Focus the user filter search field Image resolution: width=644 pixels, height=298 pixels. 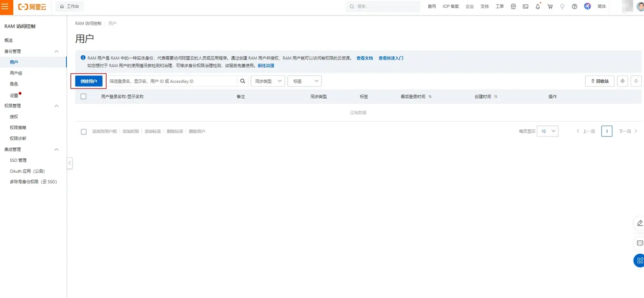[172, 81]
